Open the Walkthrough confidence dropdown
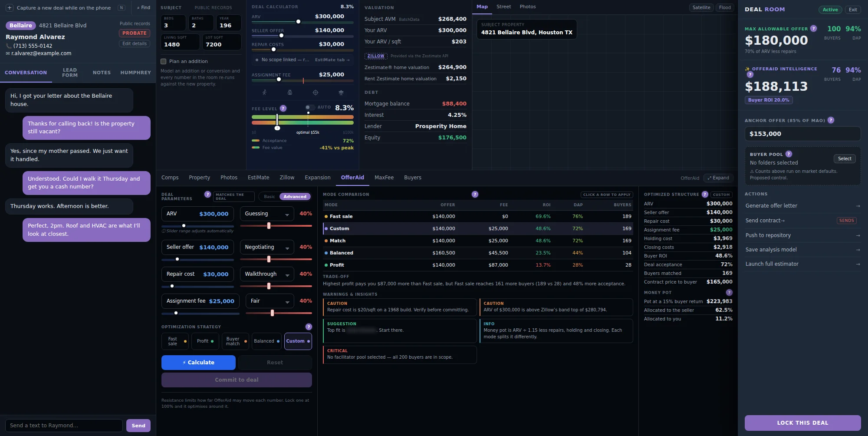The image size is (868, 436). click(267, 274)
